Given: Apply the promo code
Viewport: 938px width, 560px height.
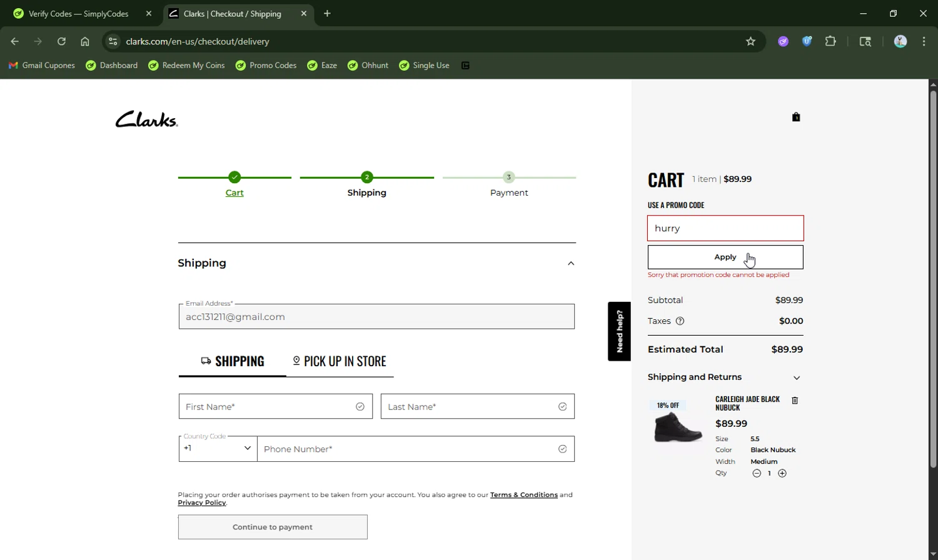Looking at the screenshot, I should coord(725,257).
